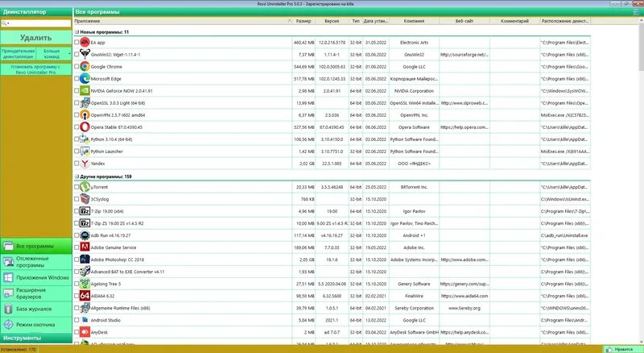The height and width of the screenshot is (353, 644).
Task: Expand the 'Инструменты' sidebar section
Action: point(36,338)
